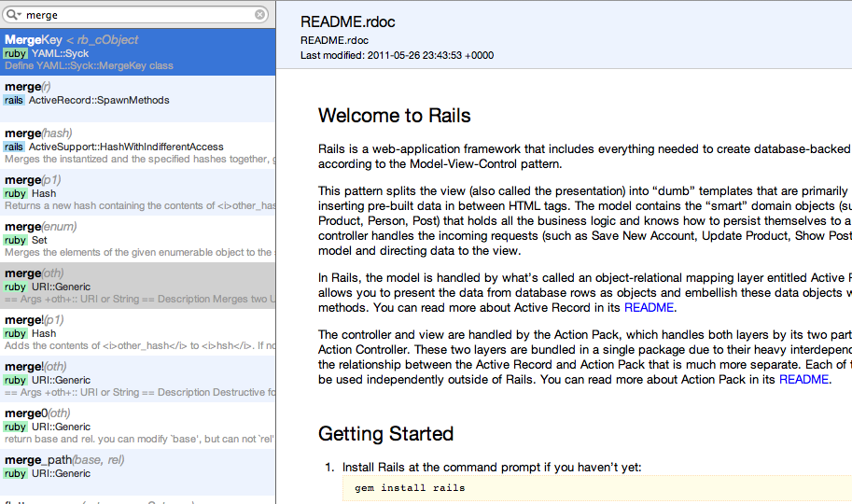The height and width of the screenshot is (504, 852).
Task: Select the MergeKey YAML::Syck result
Action: point(137,52)
